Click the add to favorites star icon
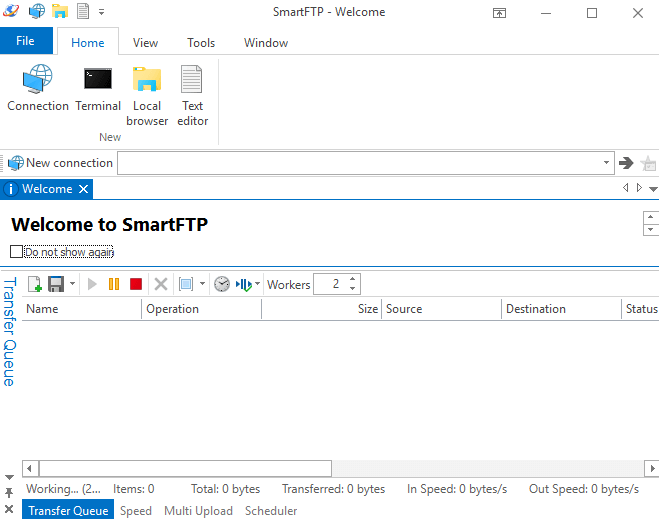The image size is (659, 519). (648, 163)
